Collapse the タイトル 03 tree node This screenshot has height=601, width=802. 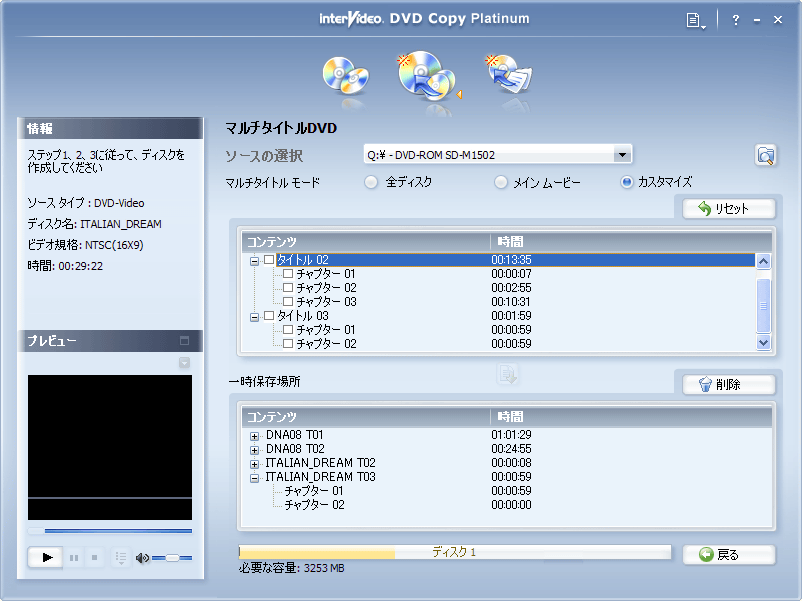(254, 317)
